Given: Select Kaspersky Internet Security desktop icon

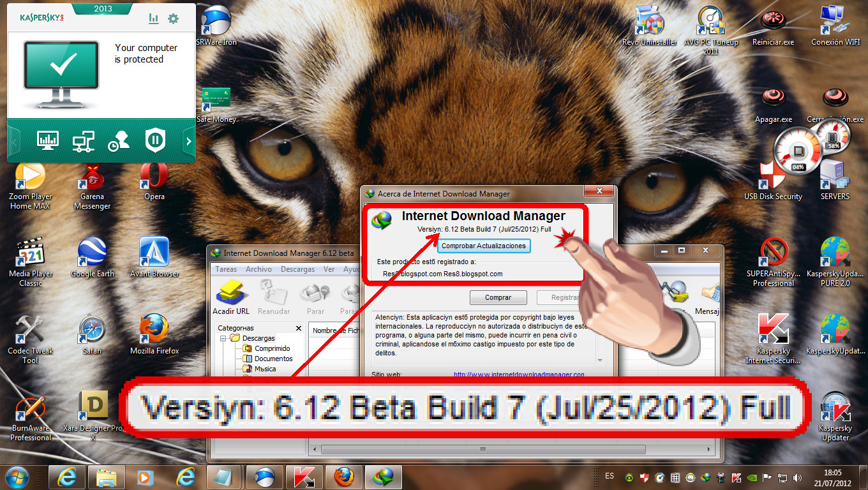Looking at the screenshot, I should [773, 339].
